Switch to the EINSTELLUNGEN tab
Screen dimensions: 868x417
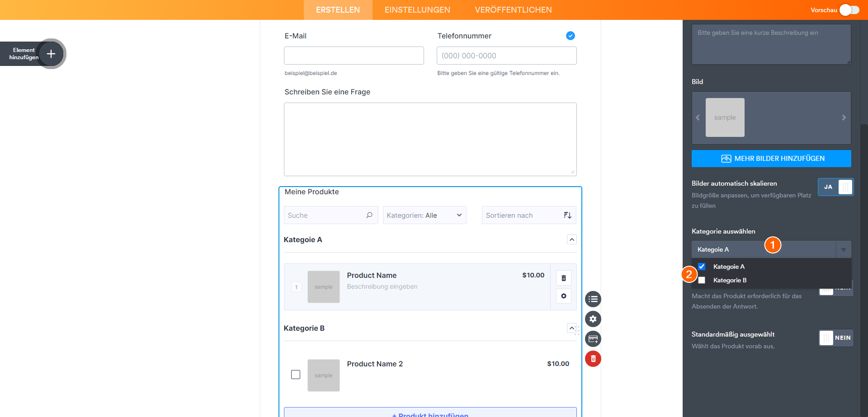[417, 10]
